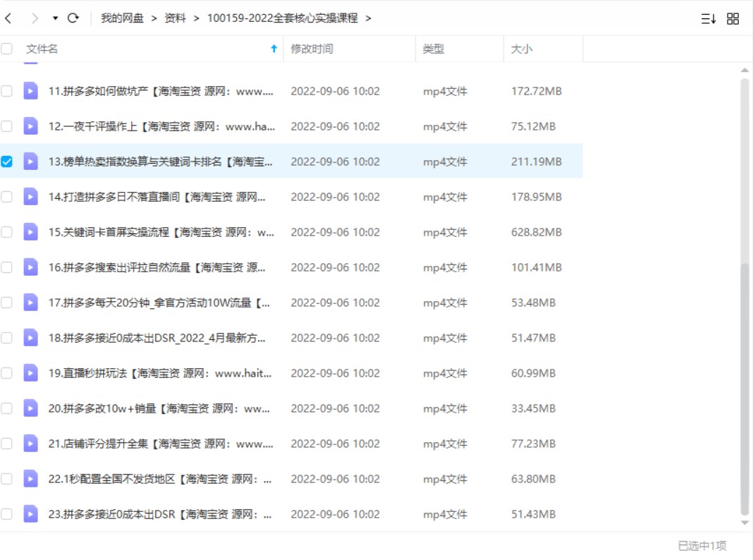Sort by 类型 column header
753x560 pixels.
tap(433, 49)
